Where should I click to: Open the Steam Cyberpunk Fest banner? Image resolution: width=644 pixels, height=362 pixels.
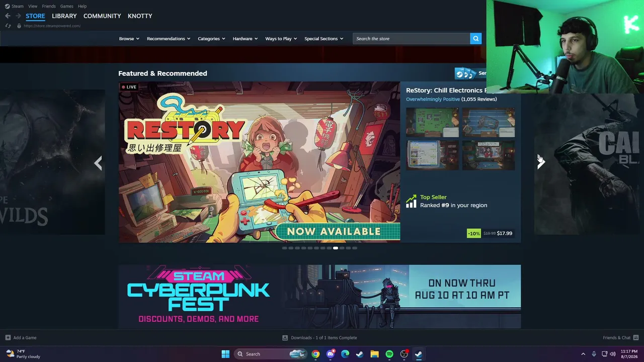pos(319,297)
